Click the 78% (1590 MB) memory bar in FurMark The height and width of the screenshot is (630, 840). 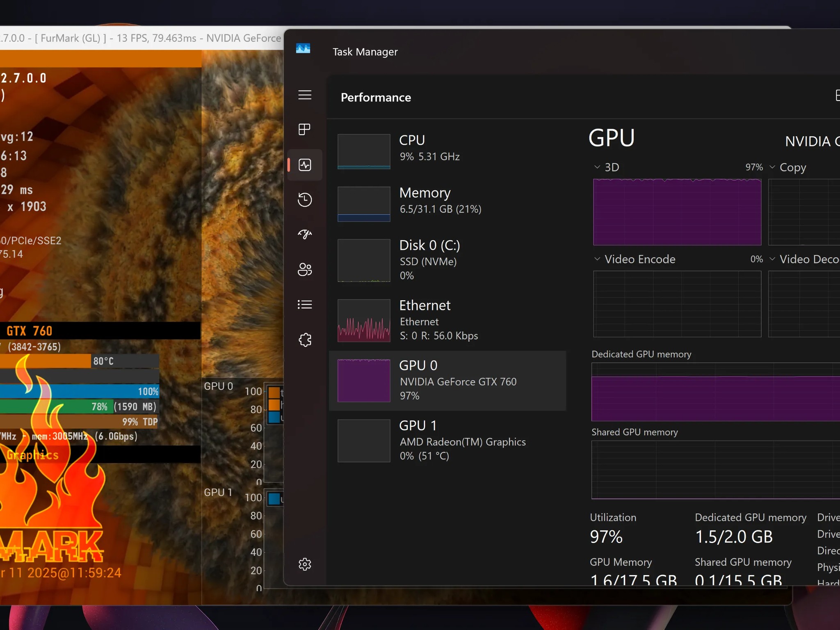[x=80, y=406]
